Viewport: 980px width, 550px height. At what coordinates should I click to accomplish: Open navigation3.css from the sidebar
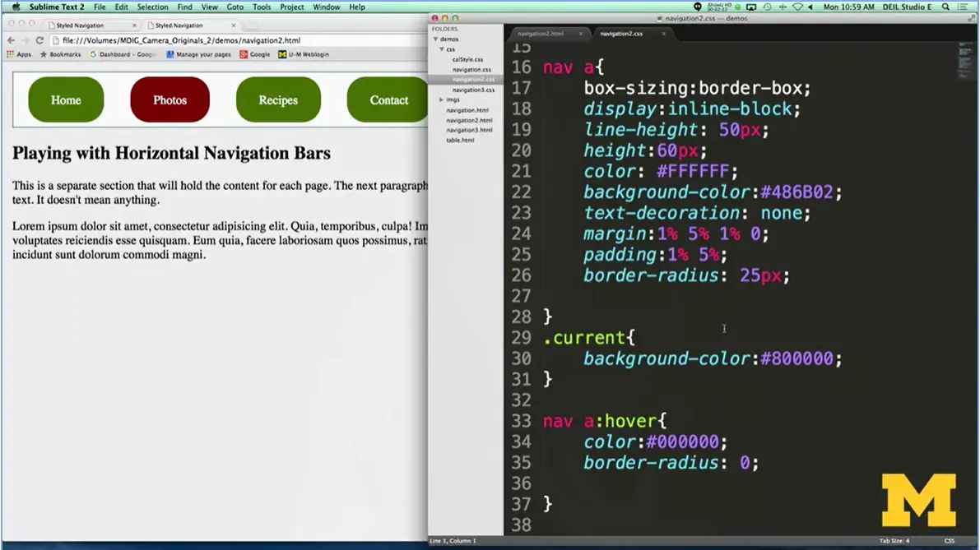(x=472, y=90)
